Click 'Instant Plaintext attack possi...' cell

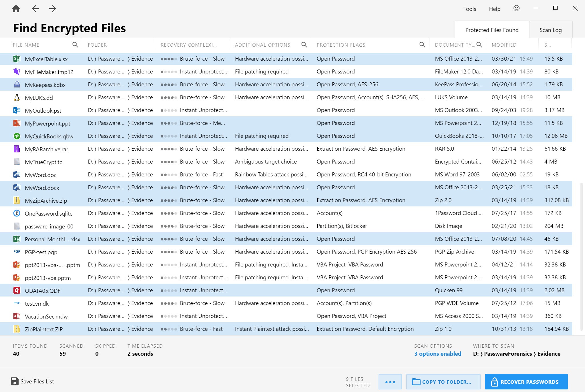(272, 329)
